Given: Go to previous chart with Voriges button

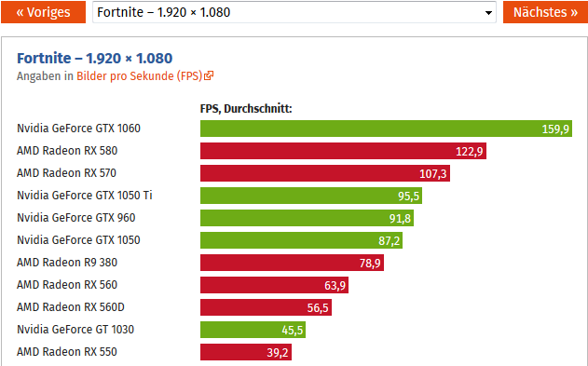Looking at the screenshot, I should (x=43, y=12).
